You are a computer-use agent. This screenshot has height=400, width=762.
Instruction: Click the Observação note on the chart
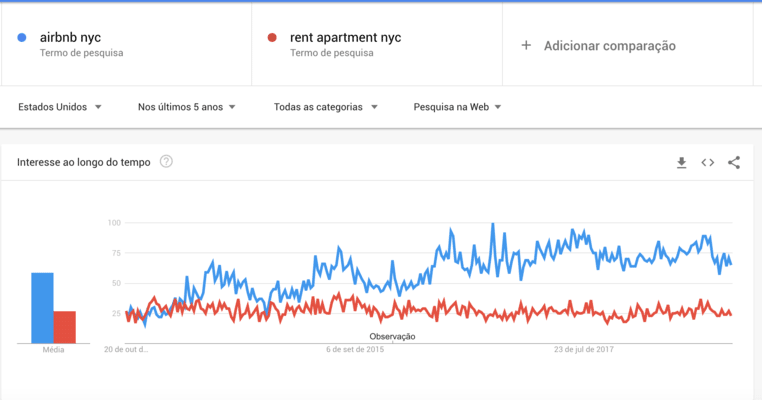click(x=392, y=336)
